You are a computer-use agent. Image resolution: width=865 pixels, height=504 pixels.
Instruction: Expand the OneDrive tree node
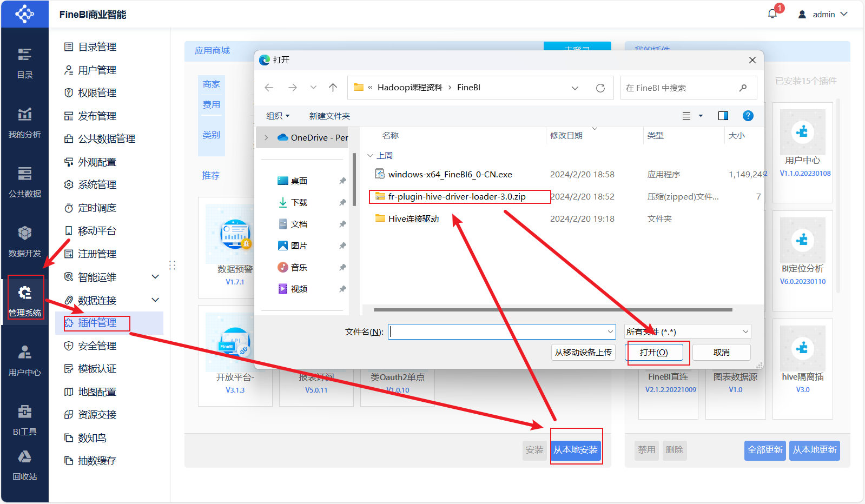coord(266,138)
